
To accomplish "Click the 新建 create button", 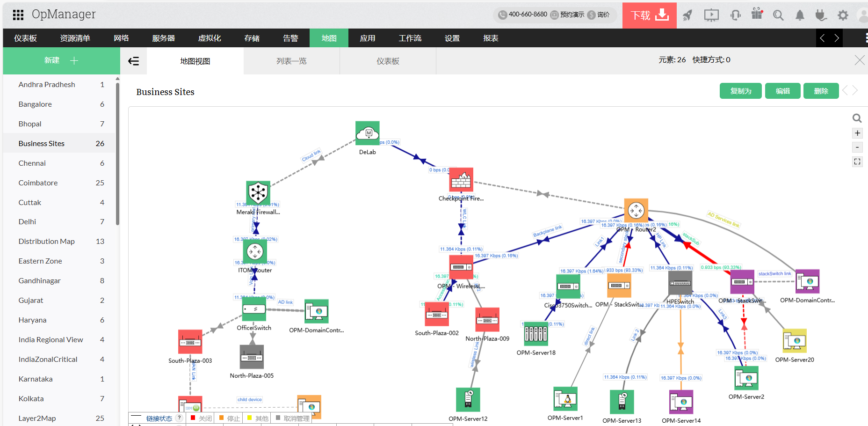I will (61, 60).
